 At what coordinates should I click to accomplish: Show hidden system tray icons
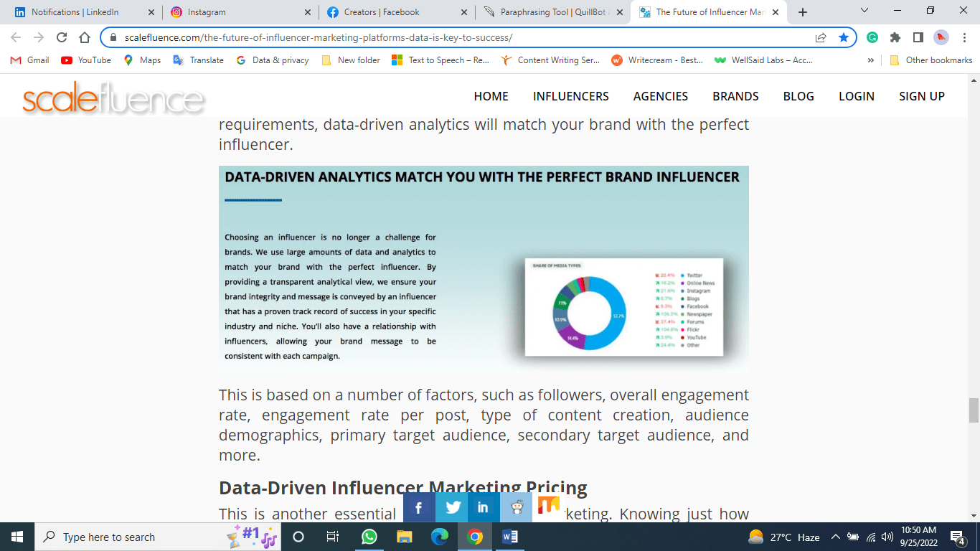835,537
